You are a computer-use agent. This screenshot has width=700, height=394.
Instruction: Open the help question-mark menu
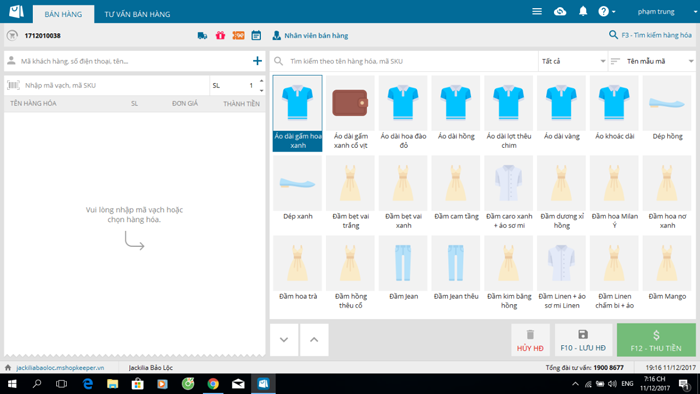click(606, 12)
